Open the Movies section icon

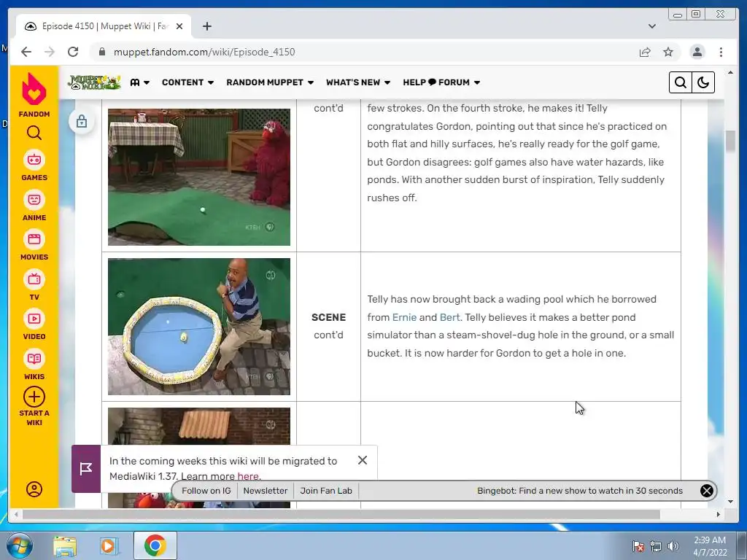click(34, 239)
